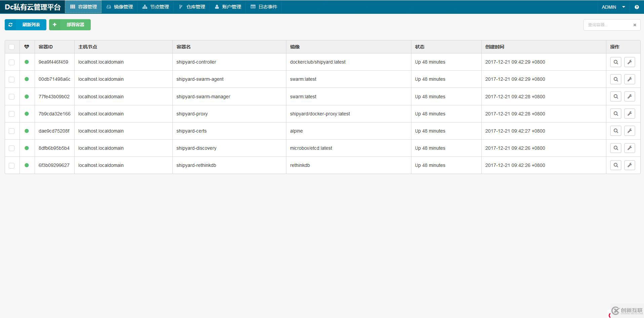Open wrench actions for shipyard-rethinkdb
644x318 pixels.
(x=630, y=165)
